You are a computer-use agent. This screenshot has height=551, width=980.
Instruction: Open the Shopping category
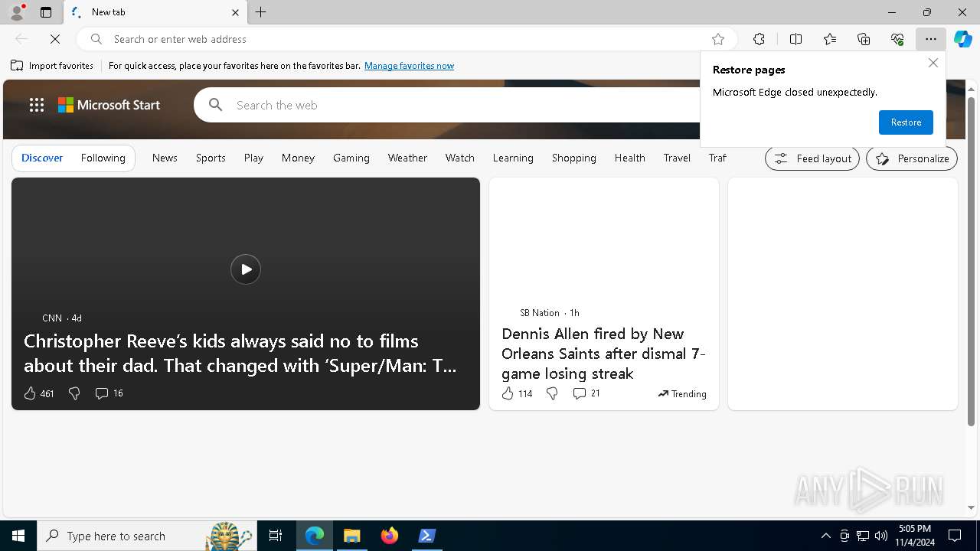pyautogui.click(x=574, y=158)
